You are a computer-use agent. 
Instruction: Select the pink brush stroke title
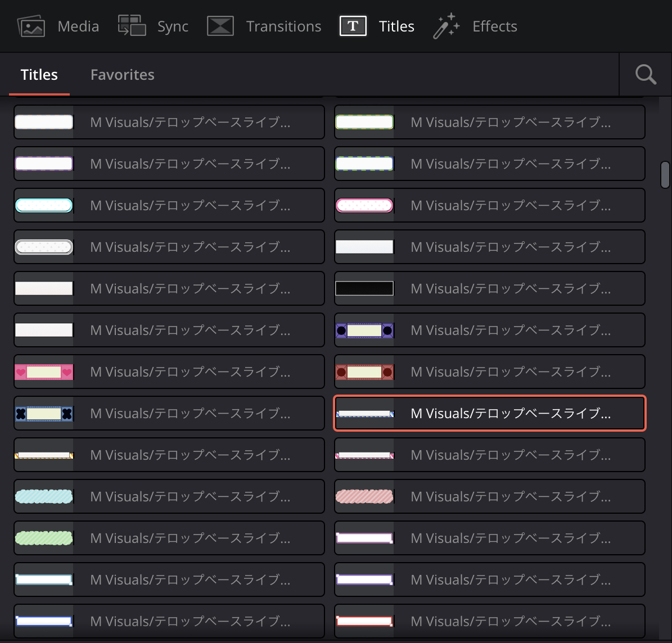[x=489, y=496]
